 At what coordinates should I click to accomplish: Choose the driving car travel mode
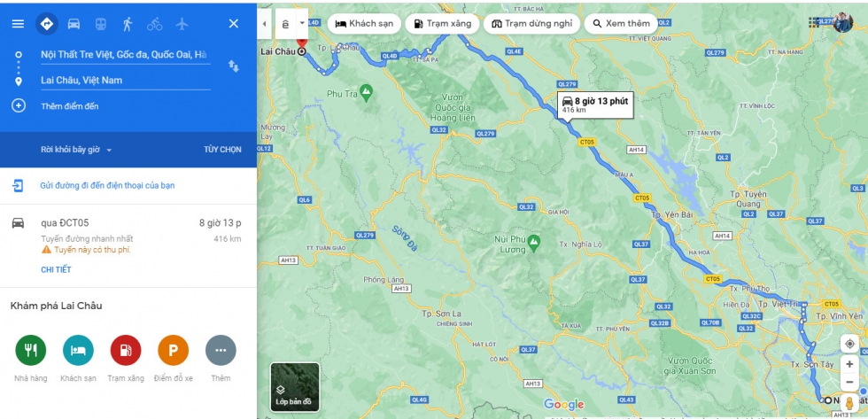click(x=74, y=24)
